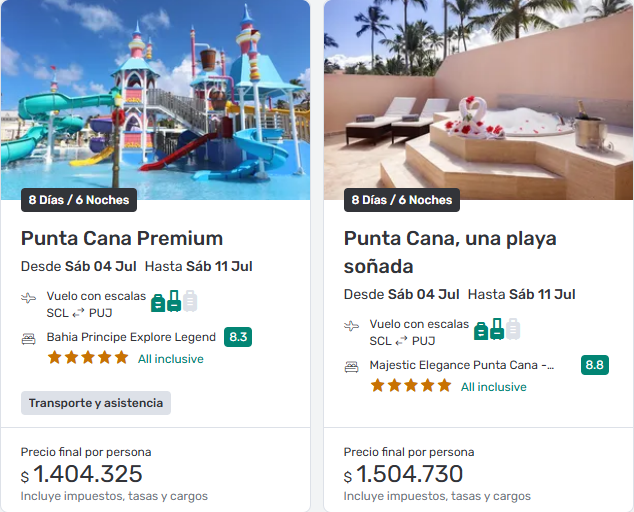Click the 'Transporte y asistencia' tag
The width and height of the screenshot is (634, 512).
96,403
